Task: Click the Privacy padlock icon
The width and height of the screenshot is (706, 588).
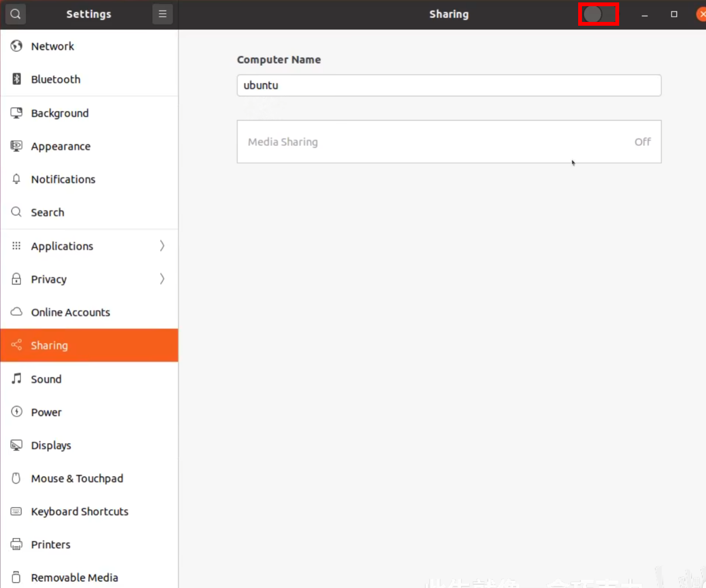Action: point(17,279)
